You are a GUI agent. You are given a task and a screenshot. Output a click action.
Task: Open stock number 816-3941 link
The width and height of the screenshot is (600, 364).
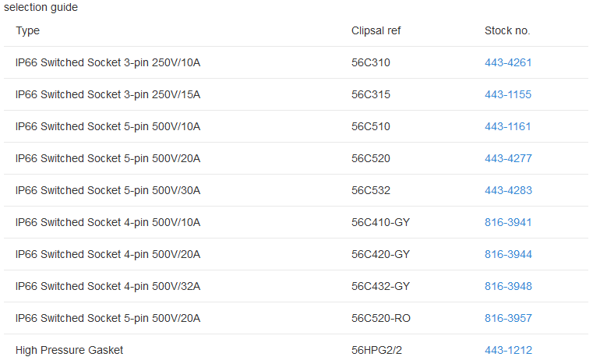pyautogui.click(x=508, y=222)
